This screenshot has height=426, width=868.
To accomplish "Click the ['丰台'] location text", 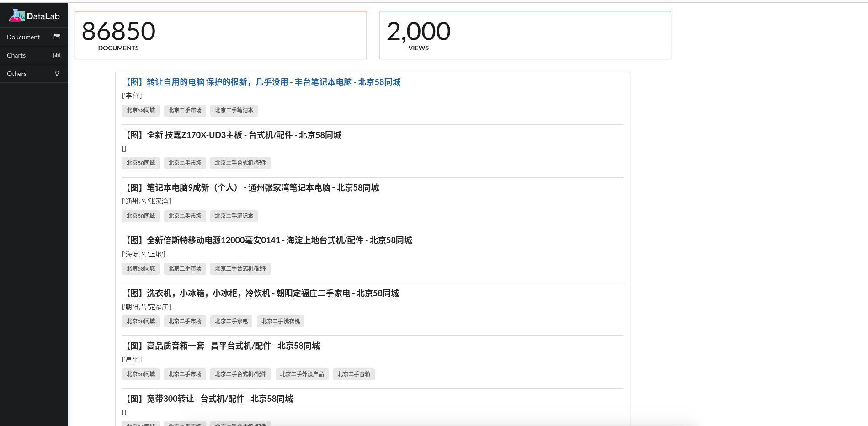I will pos(132,96).
